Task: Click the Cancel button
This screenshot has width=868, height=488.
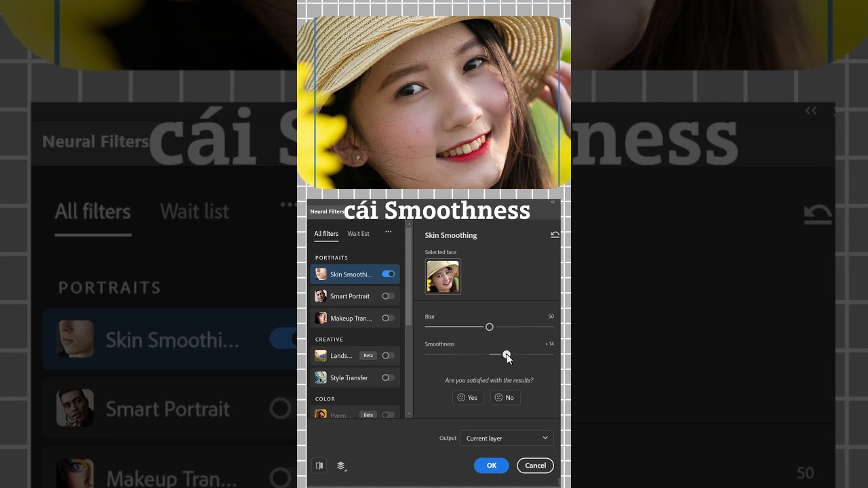Action: tap(535, 466)
